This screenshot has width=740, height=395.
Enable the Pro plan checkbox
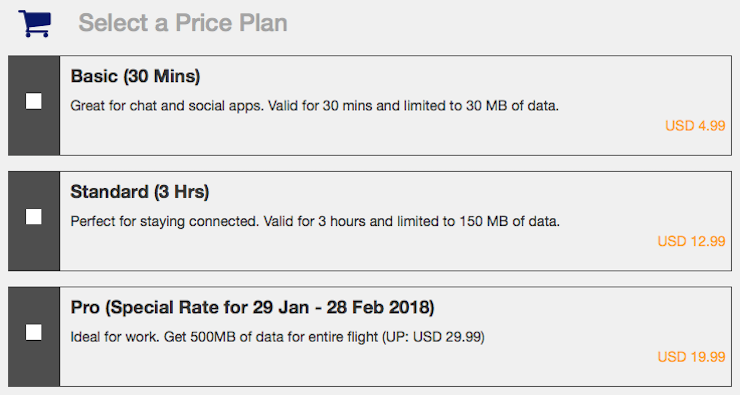pos(34,332)
